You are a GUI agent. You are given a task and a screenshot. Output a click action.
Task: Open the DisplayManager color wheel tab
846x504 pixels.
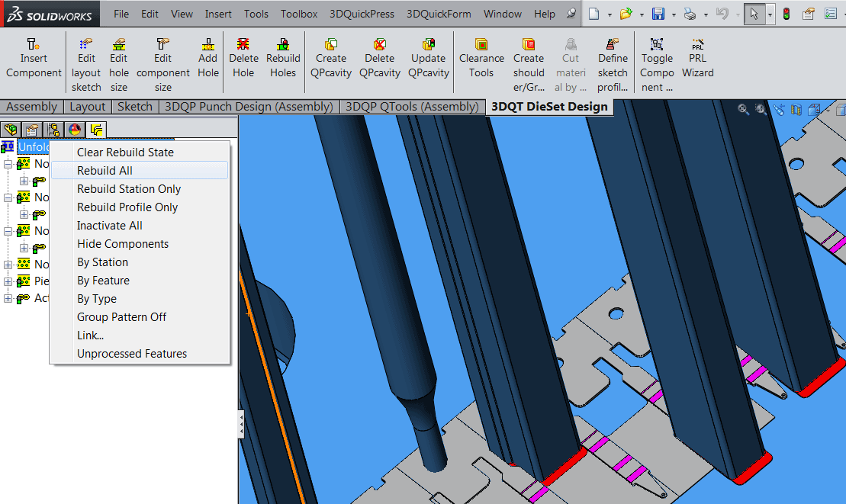(75, 130)
